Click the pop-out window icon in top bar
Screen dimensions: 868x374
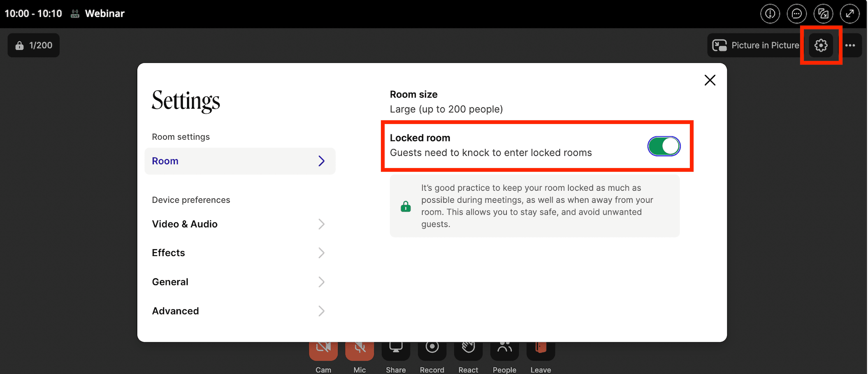tap(823, 14)
